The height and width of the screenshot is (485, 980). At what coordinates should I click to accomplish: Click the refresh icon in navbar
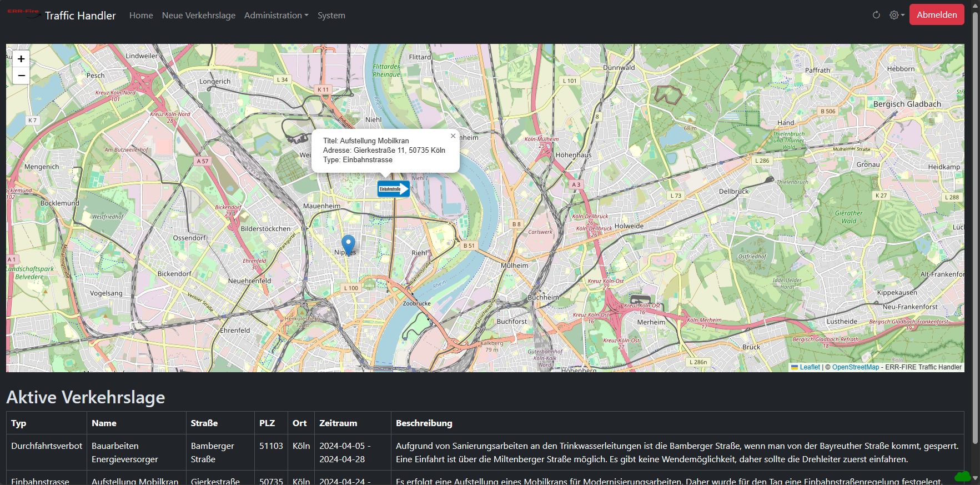876,15
